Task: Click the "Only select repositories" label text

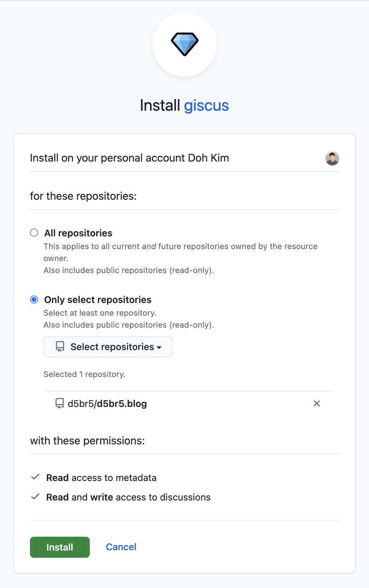Action: pyautogui.click(x=98, y=300)
